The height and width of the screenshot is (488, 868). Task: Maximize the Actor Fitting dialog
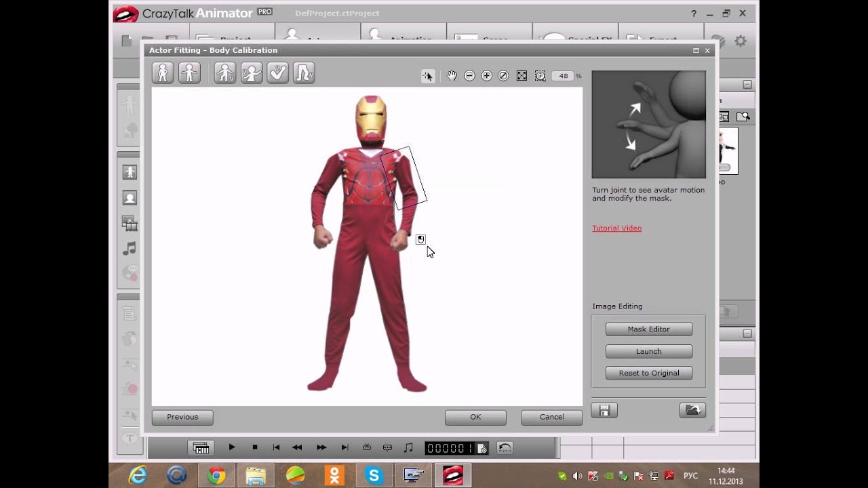pyautogui.click(x=696, y=50)
